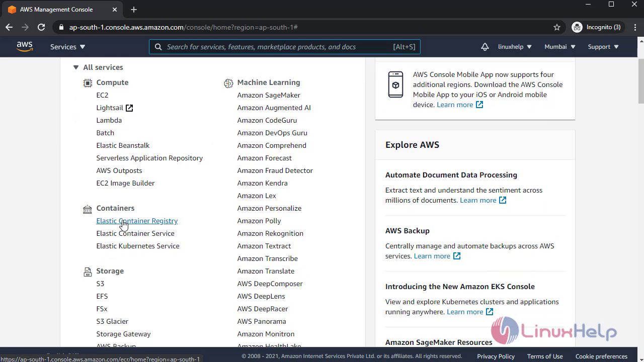Open the Batch service
Viewport: 644px width, 362px height.
105,133
